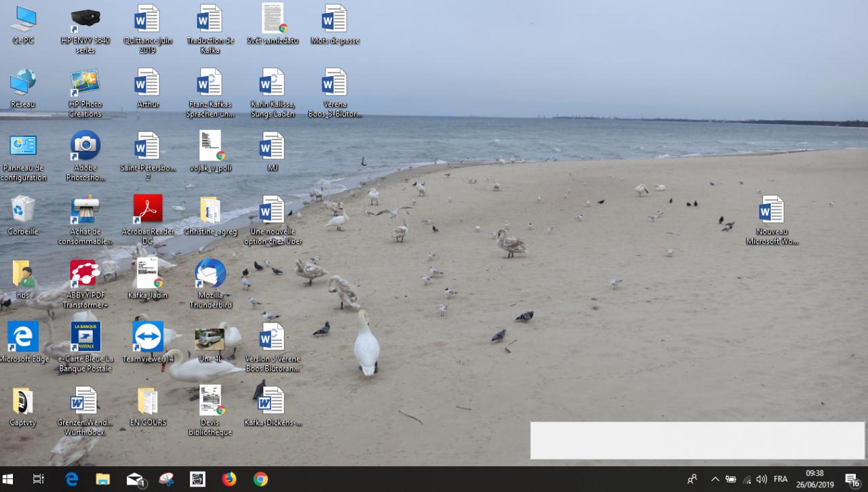Launch the HP Photo Creations shortcut
Image resolution: width=868 pixels, height=492 pixels.
tap(85, 94)
